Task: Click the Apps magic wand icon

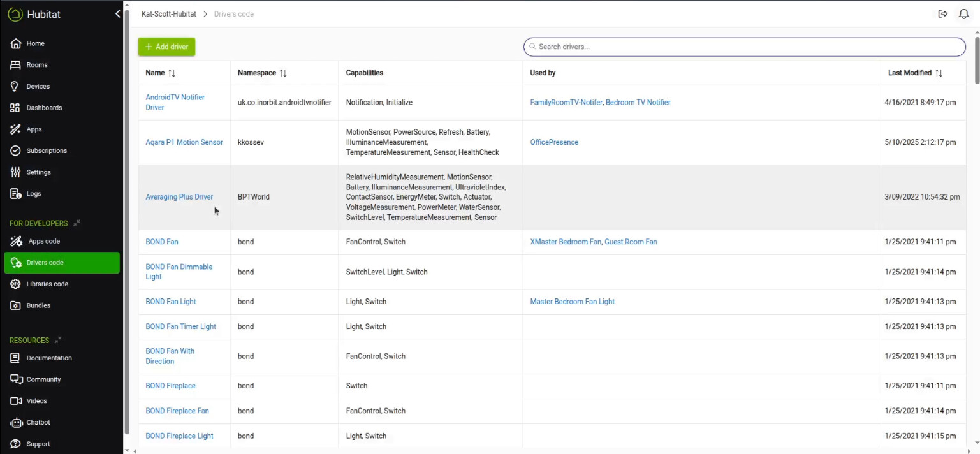Action: tap(16, 129)
